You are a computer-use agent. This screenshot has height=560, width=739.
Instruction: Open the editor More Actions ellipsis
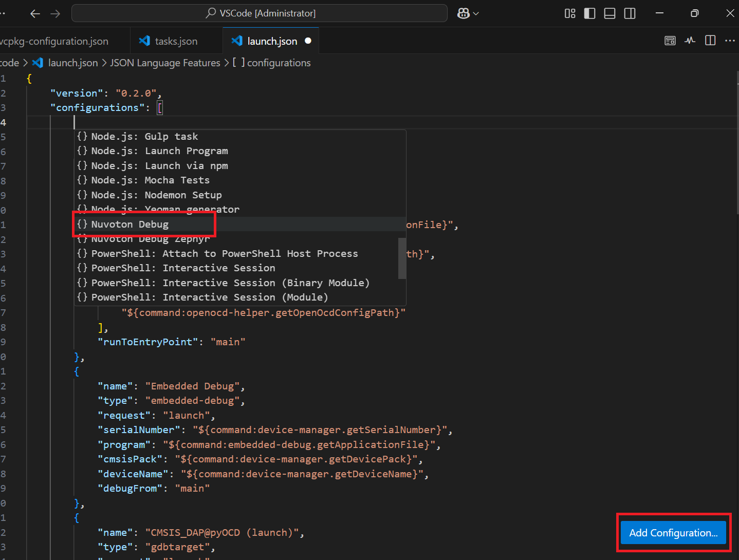click(x=730, y=41)
